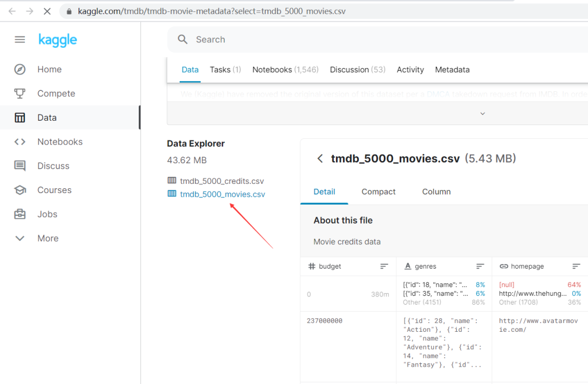Go to Home in sidebar

(50, 69)
